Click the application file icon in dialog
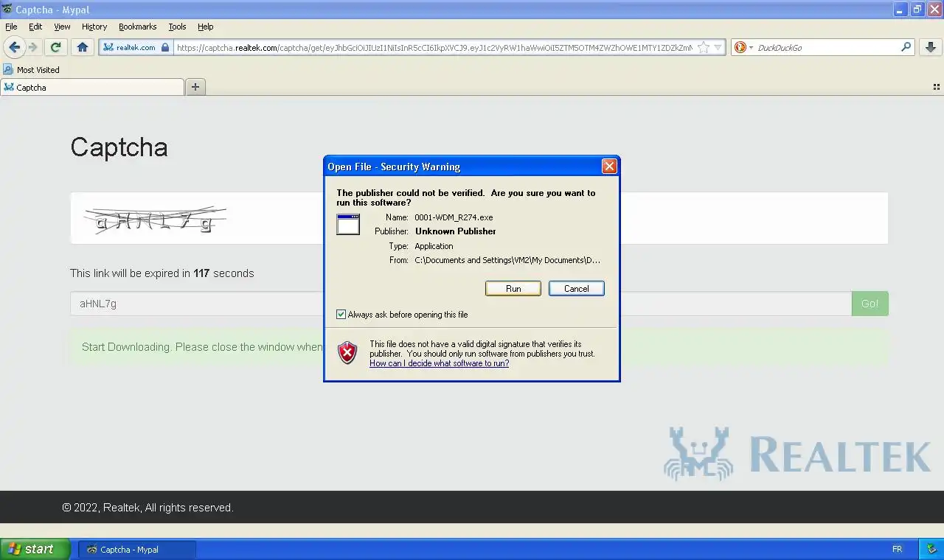944x560 pixels. [x=348, y=224]
